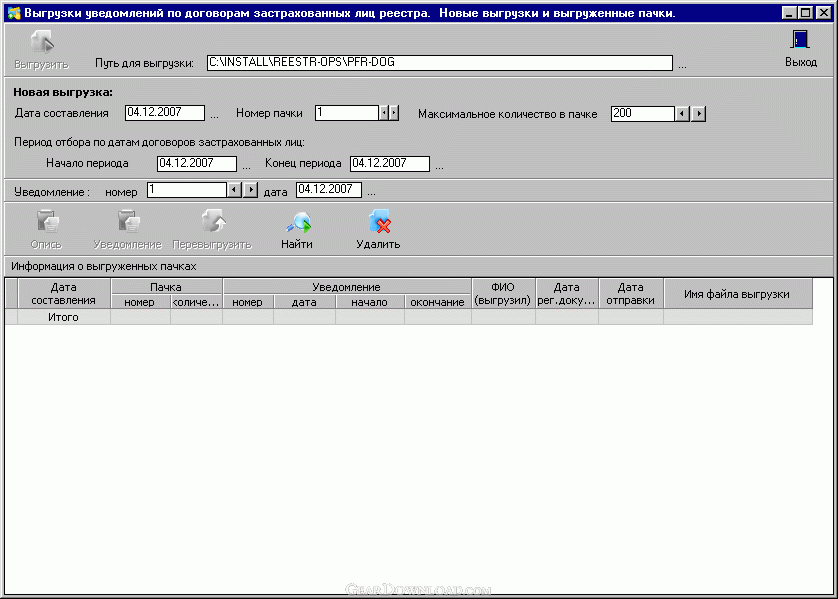Click the Дата составления column header
This screenshot has height=599, width=838.
click(64, 293)
